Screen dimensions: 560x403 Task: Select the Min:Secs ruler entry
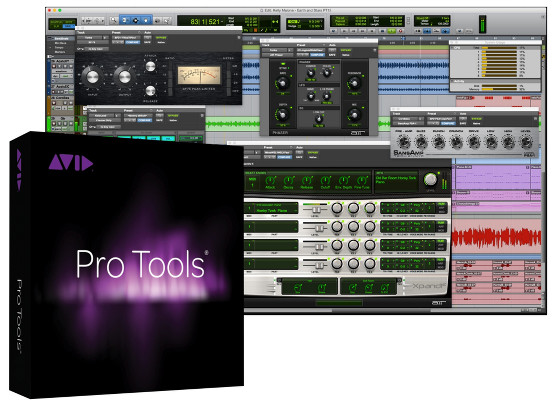(x=60, y=43)
